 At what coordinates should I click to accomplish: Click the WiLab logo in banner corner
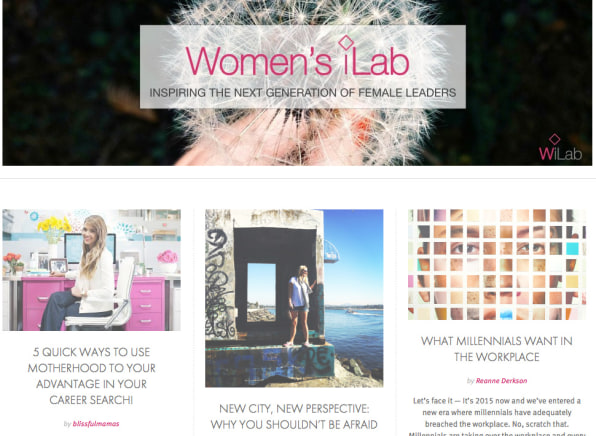coord(560,147)
